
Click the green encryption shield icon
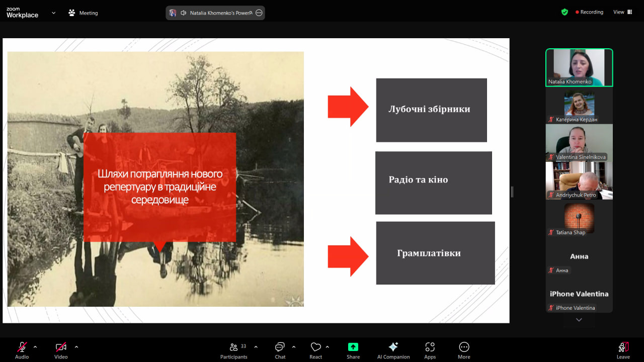click(x=565, y=12)
